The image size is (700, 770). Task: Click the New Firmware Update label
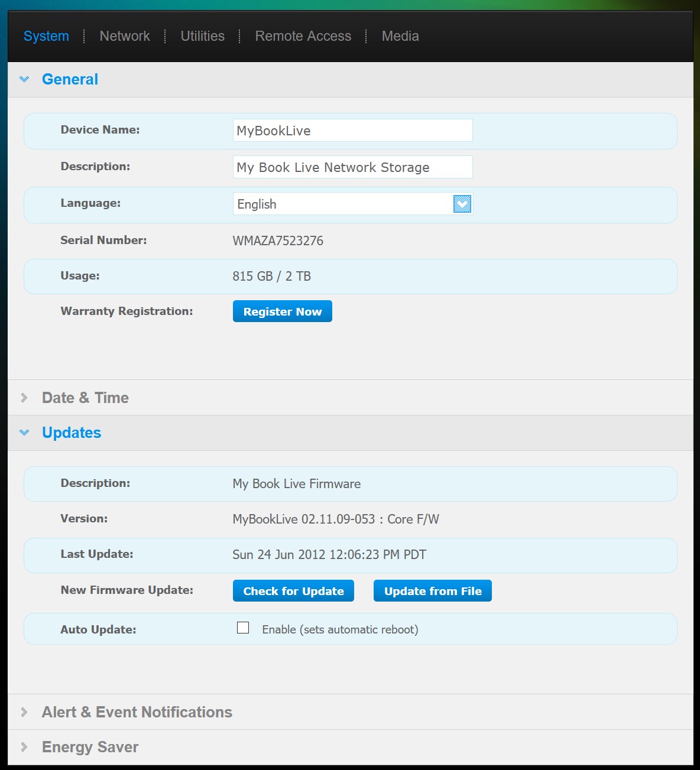pyautogui.click(x=127, y=590)
